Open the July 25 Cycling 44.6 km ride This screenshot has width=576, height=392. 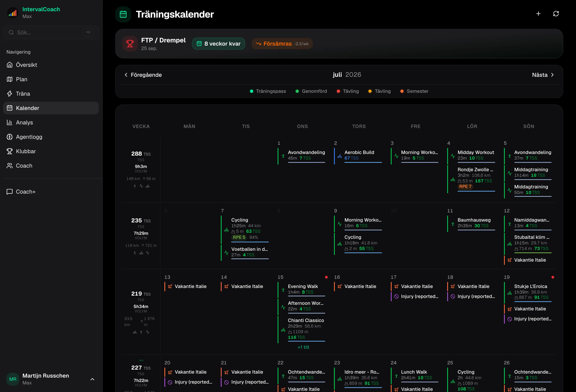471,380
